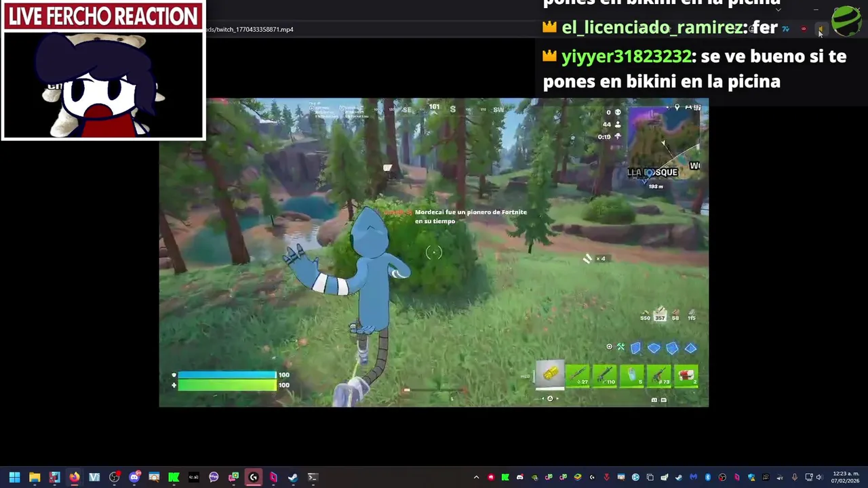Viewport: 868px width, 488px height.
Task: Select the wall building piece icon
Action: coord(635,348)
